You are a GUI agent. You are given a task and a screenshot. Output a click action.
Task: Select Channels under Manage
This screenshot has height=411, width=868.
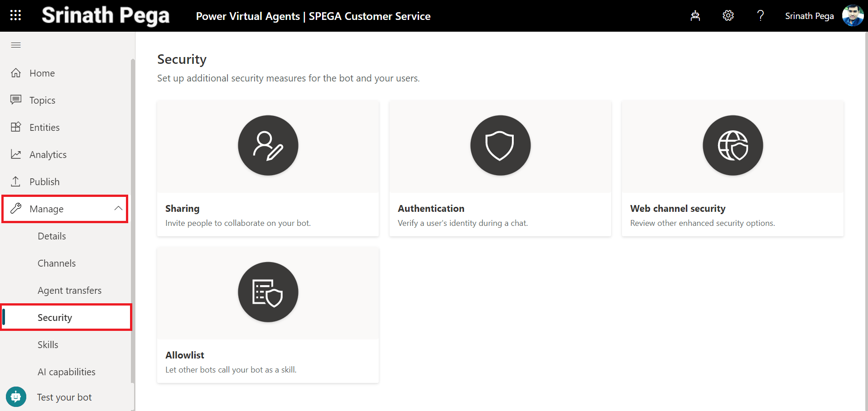(57, 263)
